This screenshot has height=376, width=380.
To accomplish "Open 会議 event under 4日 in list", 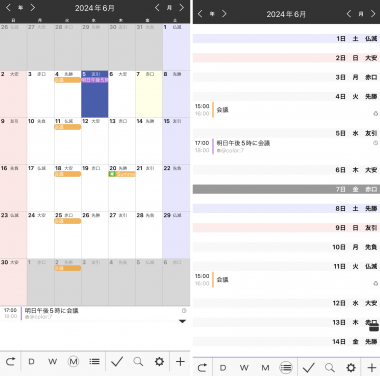I will [x=286, y=110].
